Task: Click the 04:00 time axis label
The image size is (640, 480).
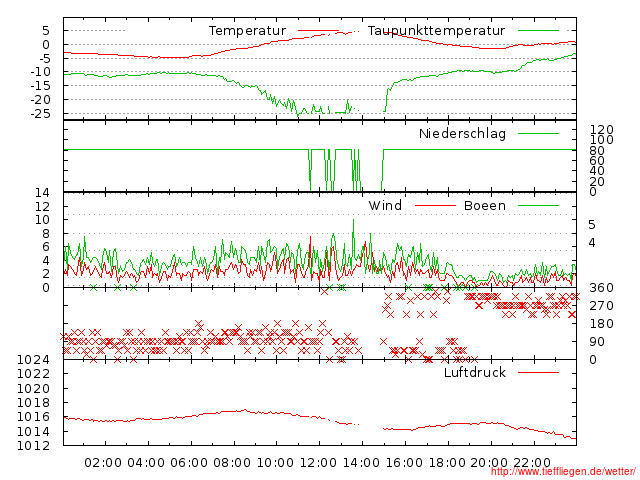Action: coord(146,463)
